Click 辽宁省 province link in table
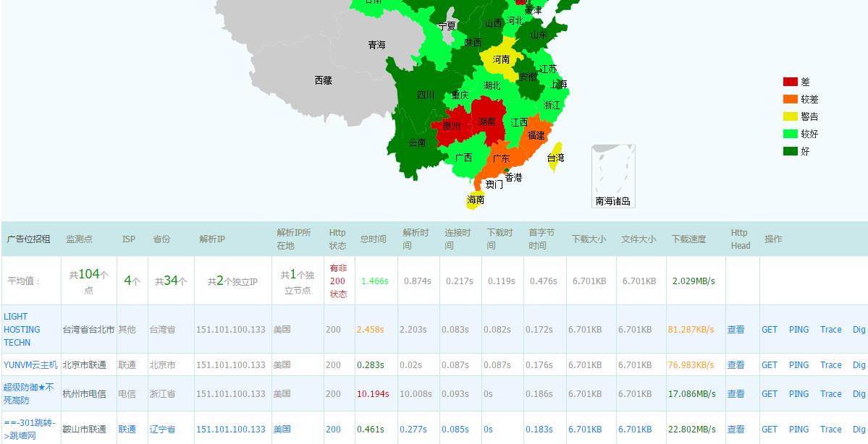The image size is (868, 444). (x=162, y=429)
